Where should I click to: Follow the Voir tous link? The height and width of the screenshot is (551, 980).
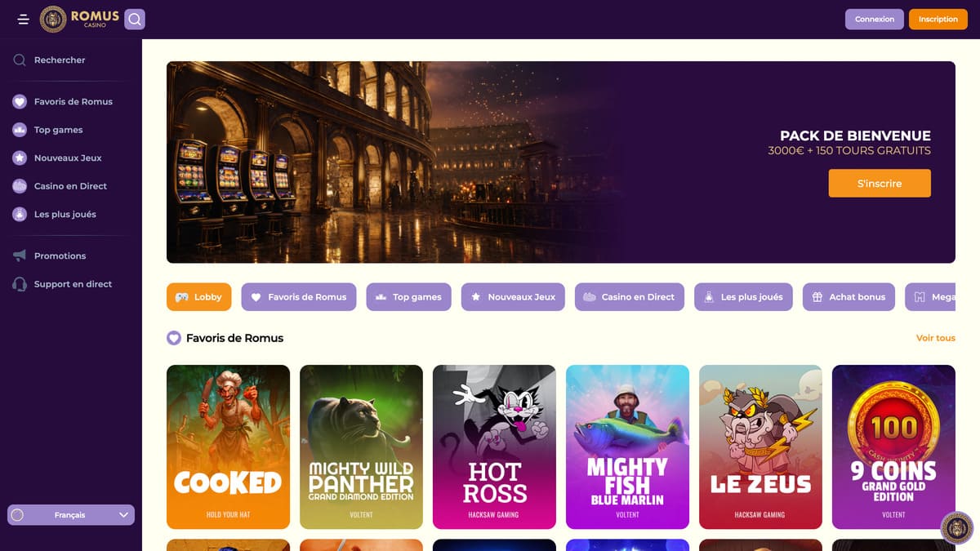pyautogui.click(x=936, y=338)
